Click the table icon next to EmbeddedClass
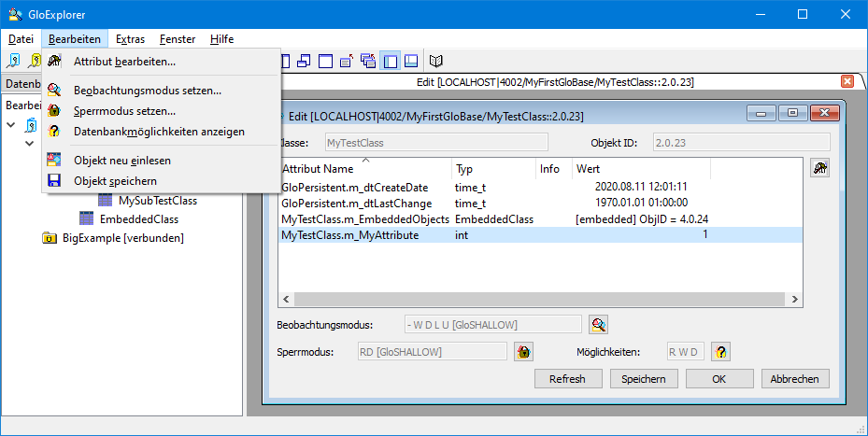The image size is (868, 436). (86, 218)
